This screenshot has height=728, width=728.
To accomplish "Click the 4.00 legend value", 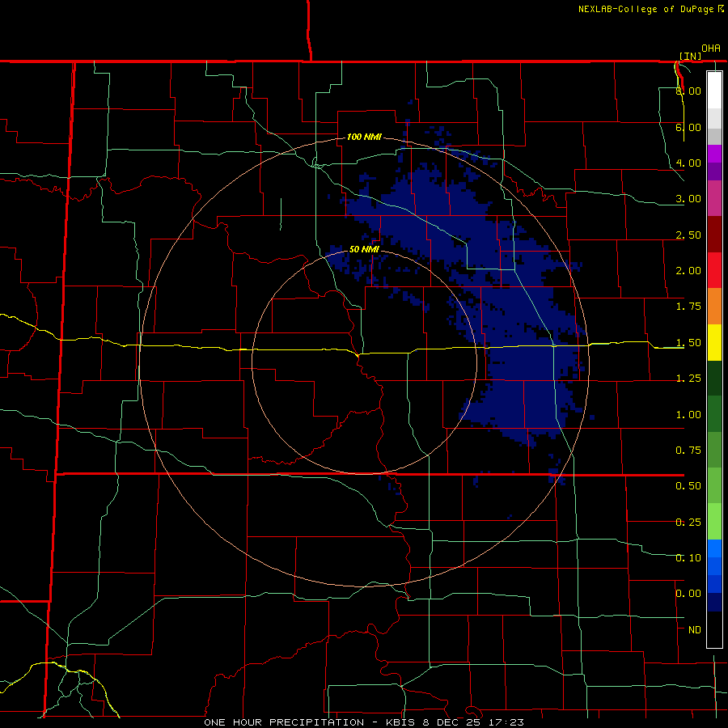I will point(688,163).
